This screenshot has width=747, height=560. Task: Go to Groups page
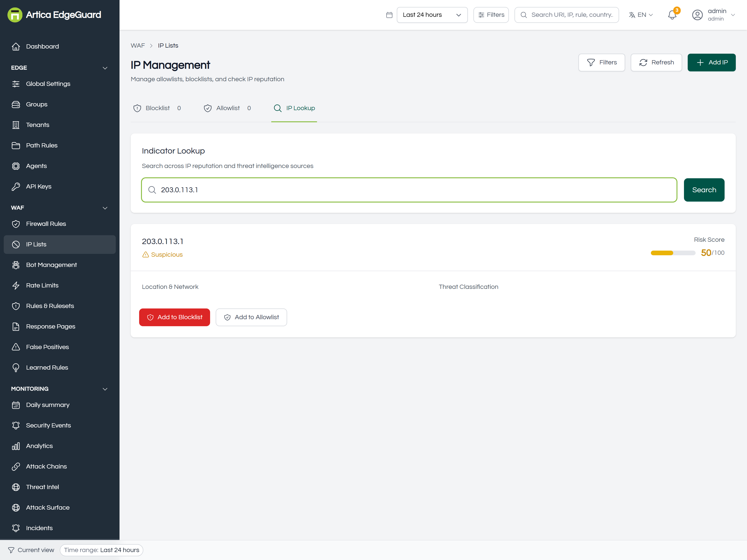pos(60,104)
